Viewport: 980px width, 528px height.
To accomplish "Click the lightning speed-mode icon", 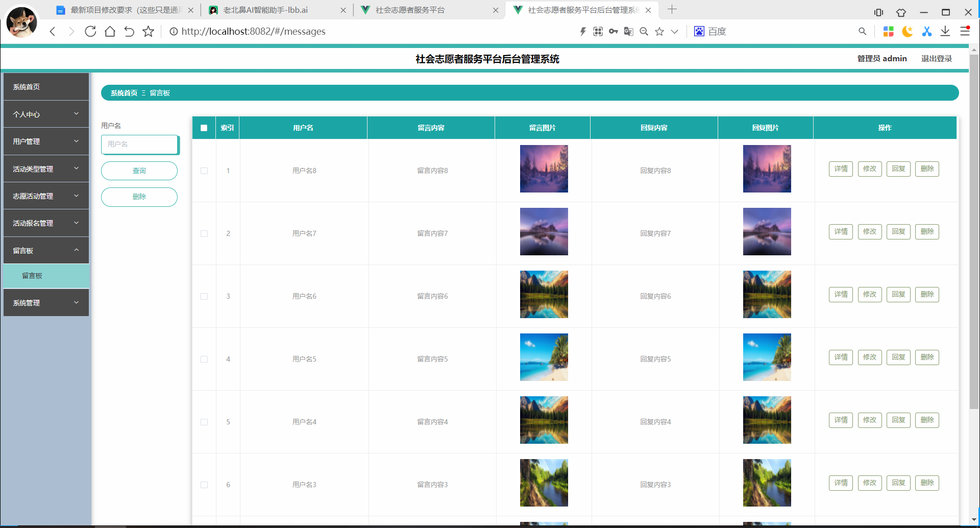I will coord(583,32).
